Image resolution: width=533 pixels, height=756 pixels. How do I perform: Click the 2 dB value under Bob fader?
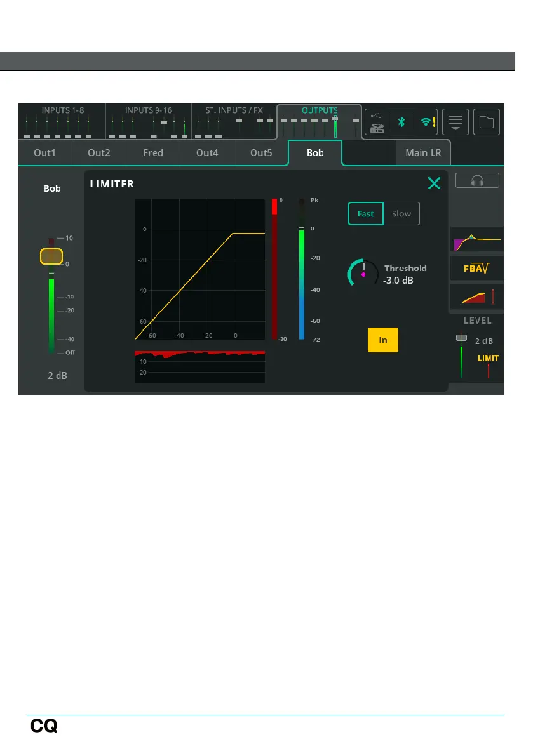coord(57,375)
